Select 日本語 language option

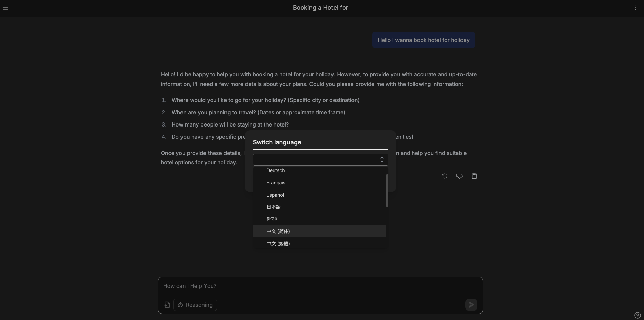point(274,207)
